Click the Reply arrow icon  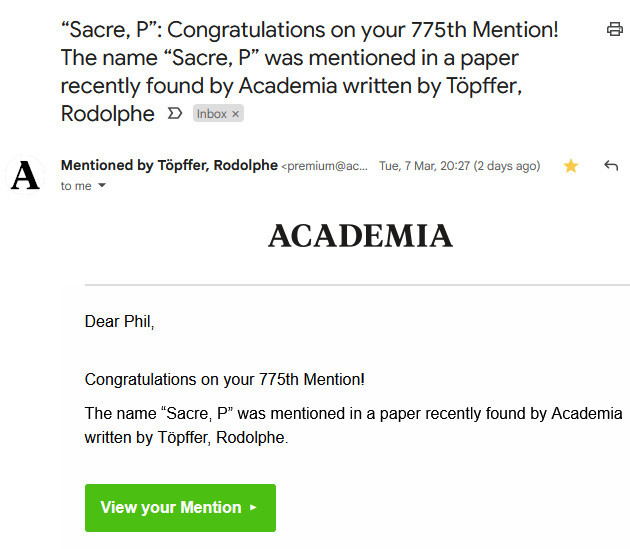(x=611, y=165)
